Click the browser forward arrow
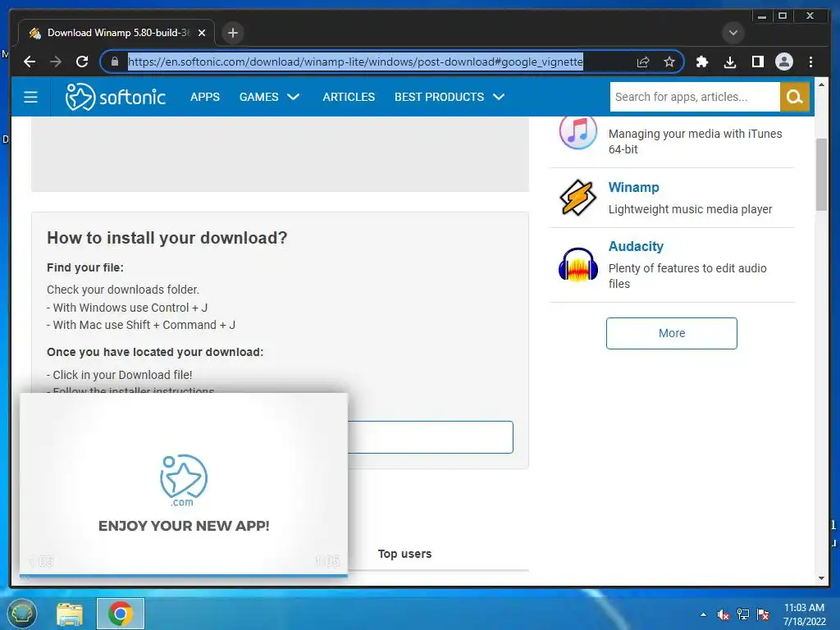Screen dimensions: 840x630 coord(56,62)
